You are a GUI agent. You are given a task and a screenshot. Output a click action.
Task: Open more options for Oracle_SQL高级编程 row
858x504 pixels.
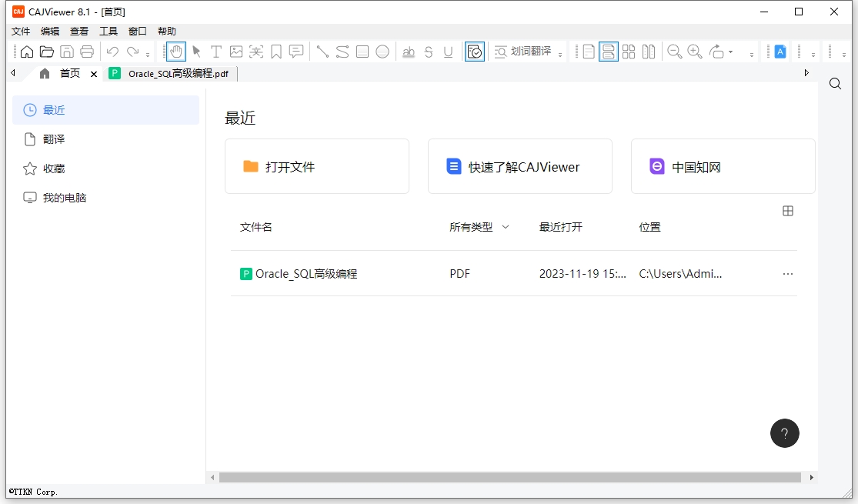coord(788,274)
